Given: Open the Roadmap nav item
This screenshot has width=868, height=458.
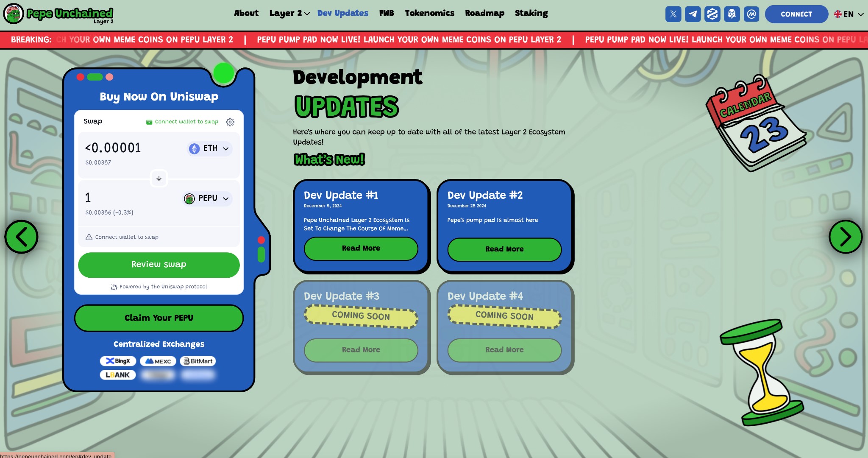Looking at the screenshot, I should point(484,13).
